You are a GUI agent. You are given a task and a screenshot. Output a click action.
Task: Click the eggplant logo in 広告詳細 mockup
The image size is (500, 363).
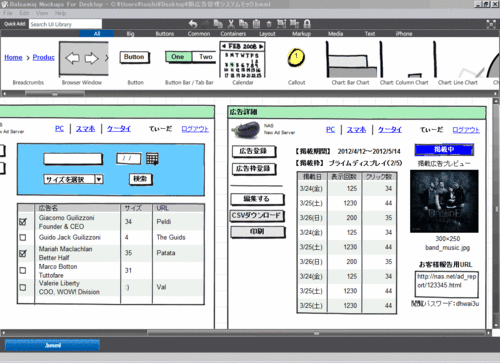coord(246,129)
